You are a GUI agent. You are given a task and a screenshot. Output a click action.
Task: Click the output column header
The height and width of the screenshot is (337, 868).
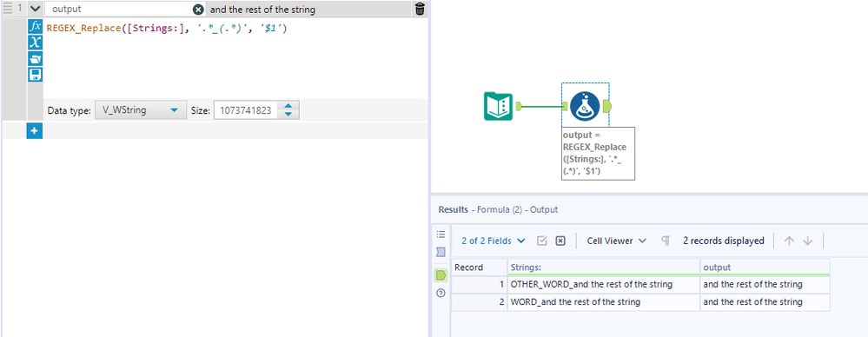[765, 268]
